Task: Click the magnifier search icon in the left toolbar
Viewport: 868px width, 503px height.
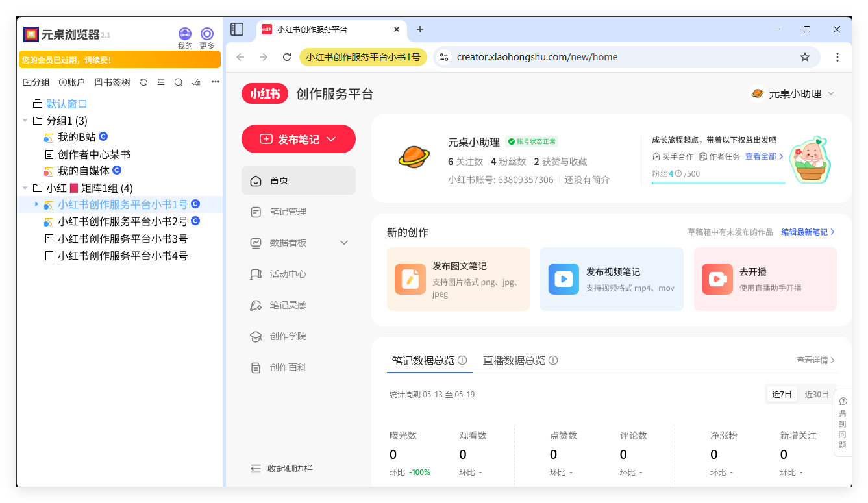Action: pos(179,82)
